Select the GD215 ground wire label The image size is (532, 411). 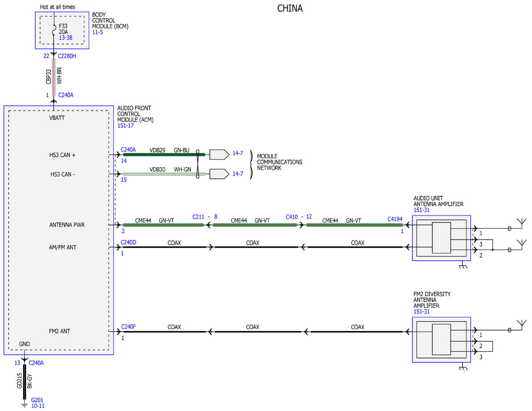[20, 381]
